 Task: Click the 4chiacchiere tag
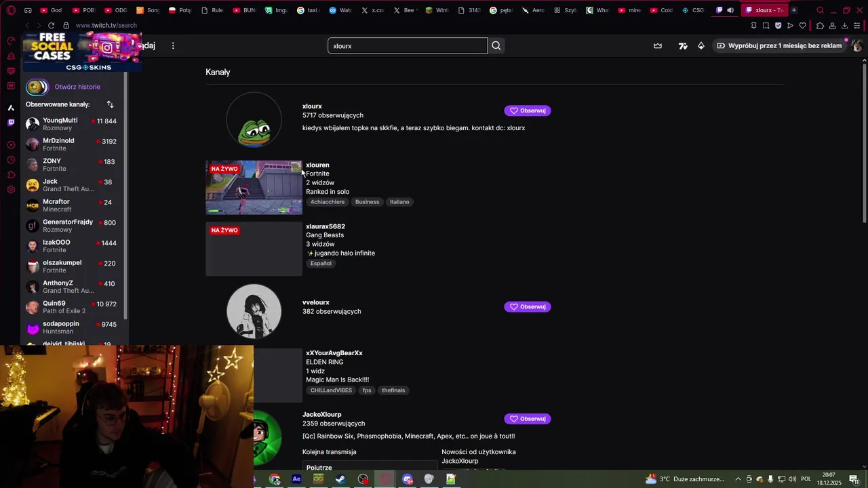click(x=328, y=202)
